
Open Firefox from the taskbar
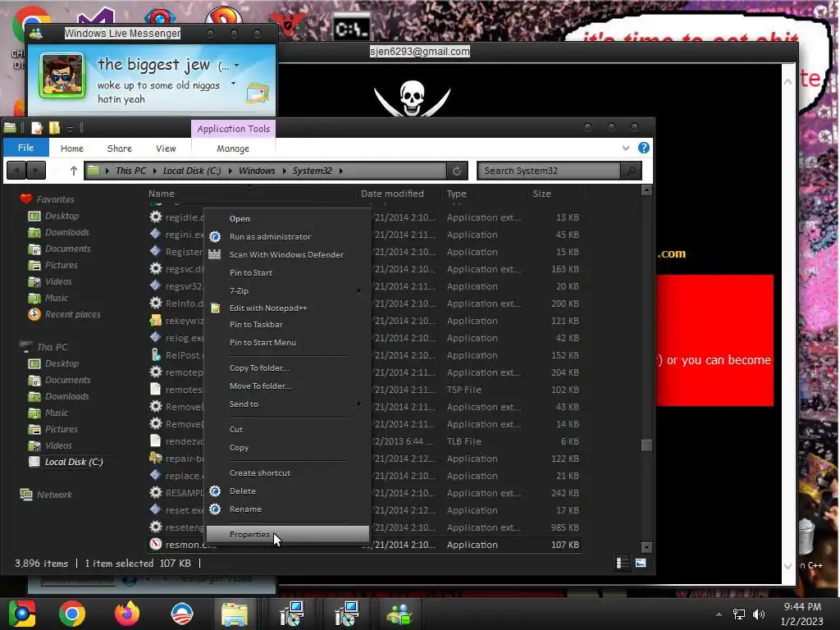click(127, 614)
